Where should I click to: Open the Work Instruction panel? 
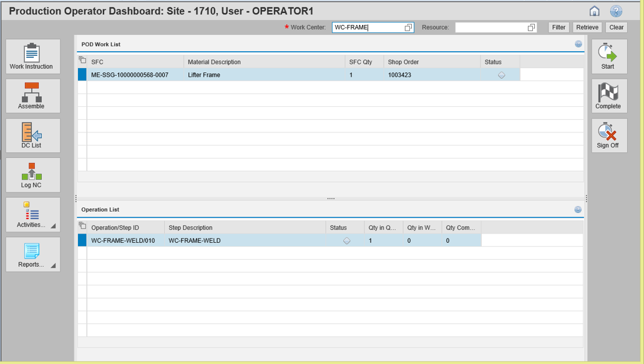coord(32,56)
